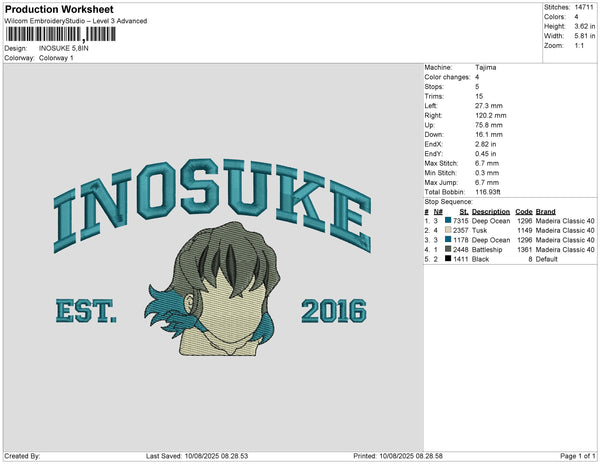
Task: Click the 'St.' column header
Action: tap(464, 212)
